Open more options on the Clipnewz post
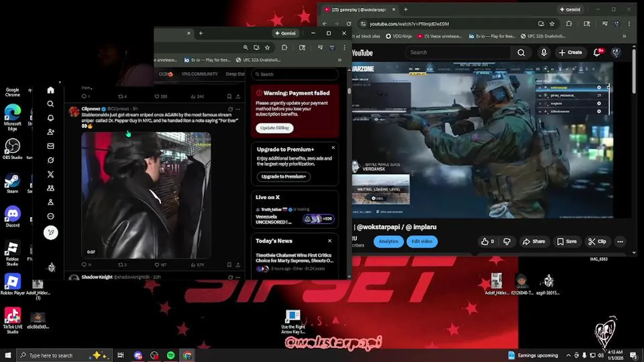Viewport: 644px width, 362px height. point(238,109)
